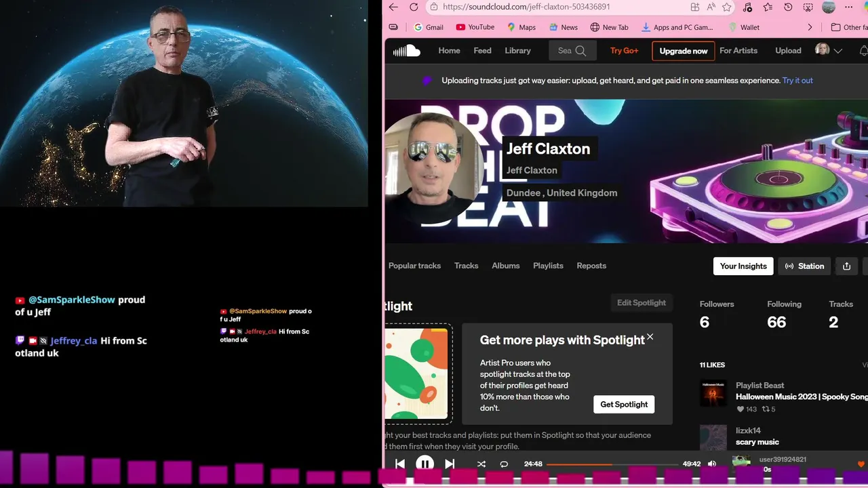The width and height of the screenshot is (868, 488).
Task: Click the Upgrade now button
Action: pos(684,51)
